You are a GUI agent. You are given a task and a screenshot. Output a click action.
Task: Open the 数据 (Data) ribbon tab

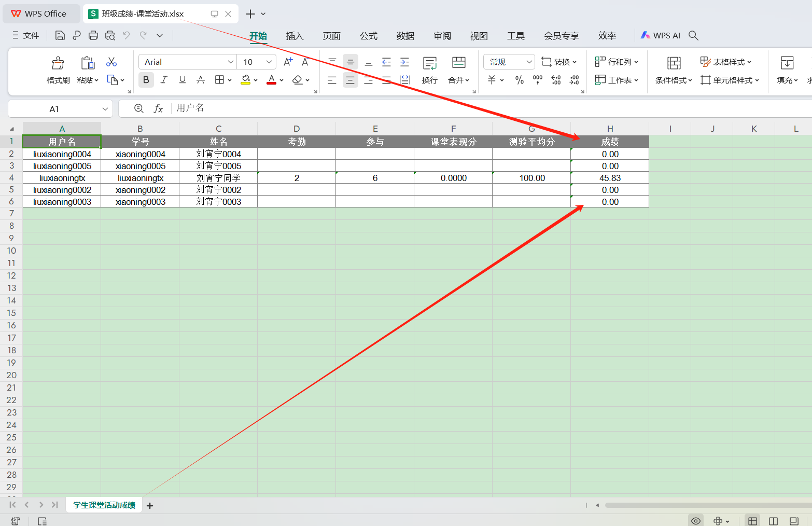pos(405,36)
